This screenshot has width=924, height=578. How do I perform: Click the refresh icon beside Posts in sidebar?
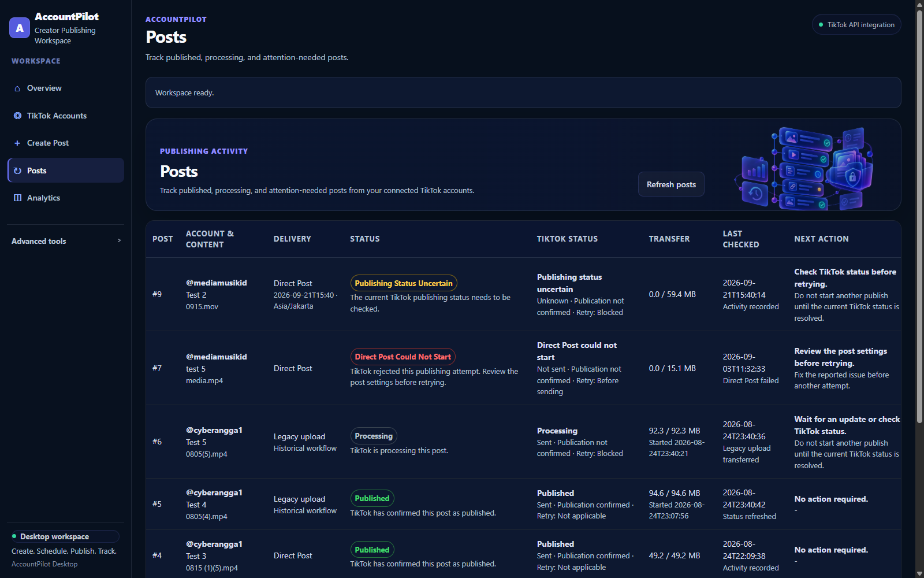tap(17, 171)
